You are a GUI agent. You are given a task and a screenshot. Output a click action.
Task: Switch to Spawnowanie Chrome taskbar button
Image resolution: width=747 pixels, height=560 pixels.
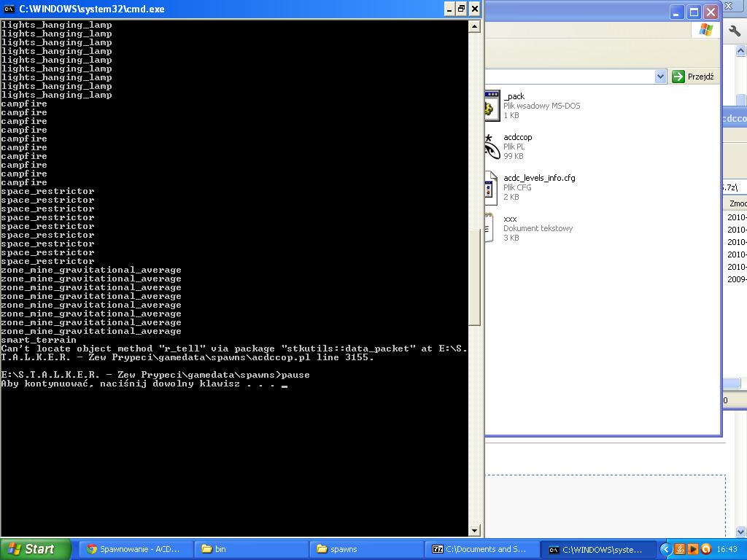click(133, 549)
